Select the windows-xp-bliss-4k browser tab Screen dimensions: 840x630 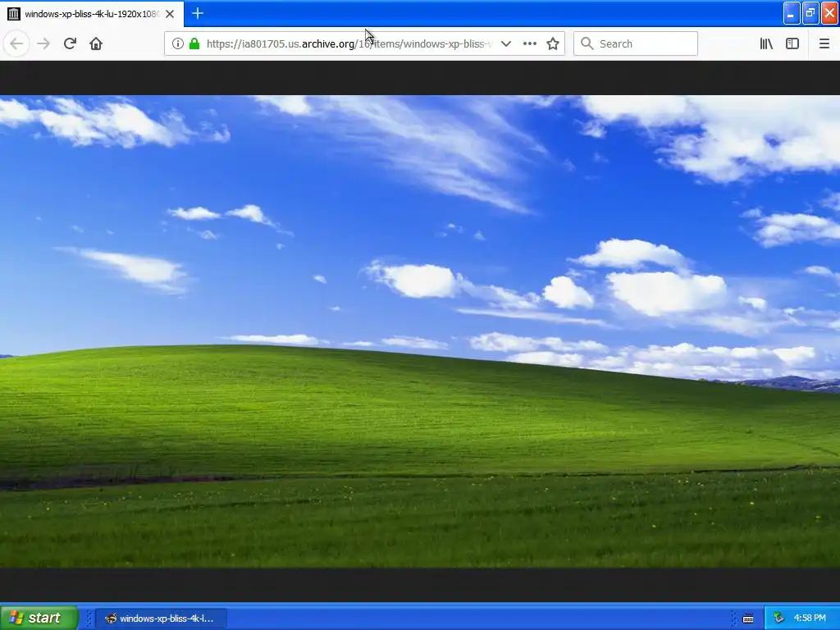(x=92, y=14)
